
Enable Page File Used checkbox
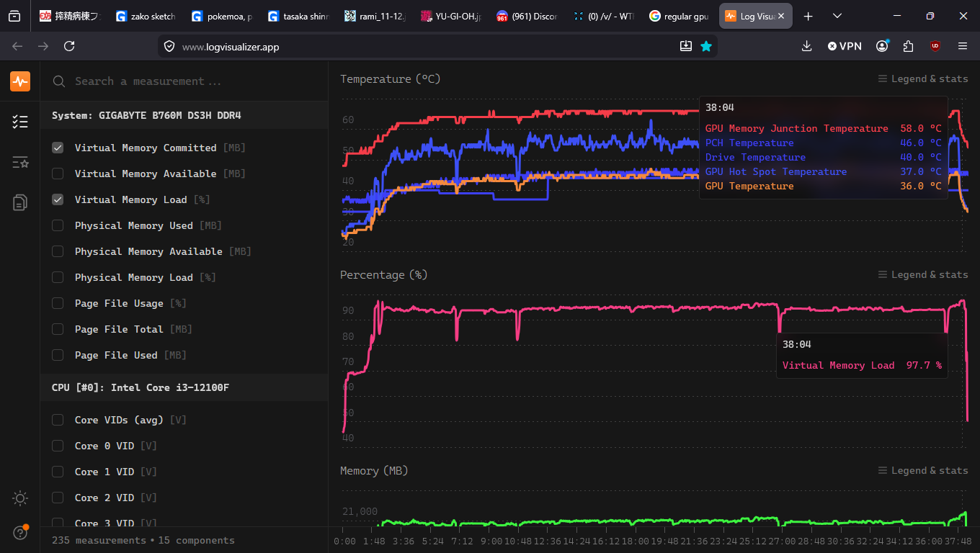click(58, 355)
